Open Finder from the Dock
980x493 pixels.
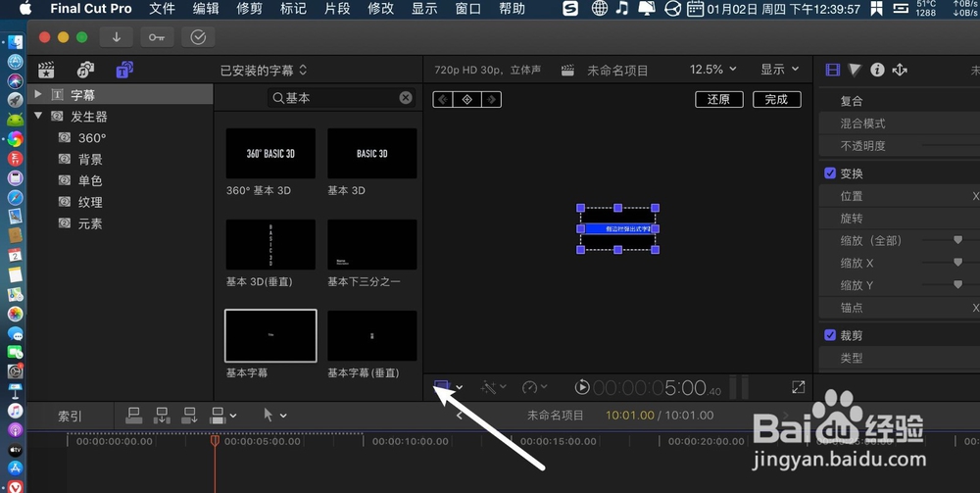click(x=15, y=42)
